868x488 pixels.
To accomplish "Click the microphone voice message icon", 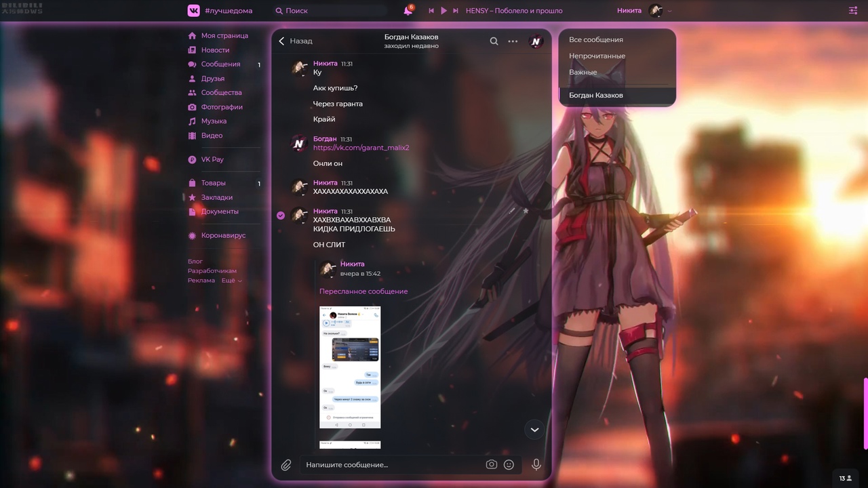I will coord(536,465).
